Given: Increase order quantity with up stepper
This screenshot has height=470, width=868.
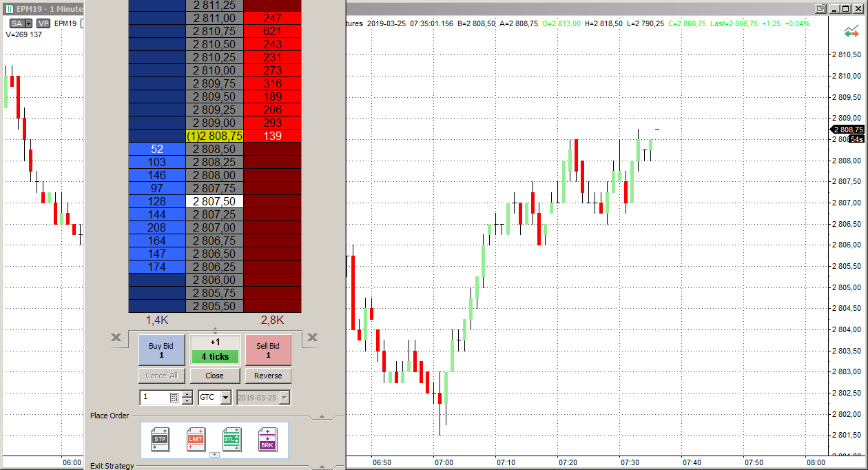Looking at the screenshot, I should 187,394.
